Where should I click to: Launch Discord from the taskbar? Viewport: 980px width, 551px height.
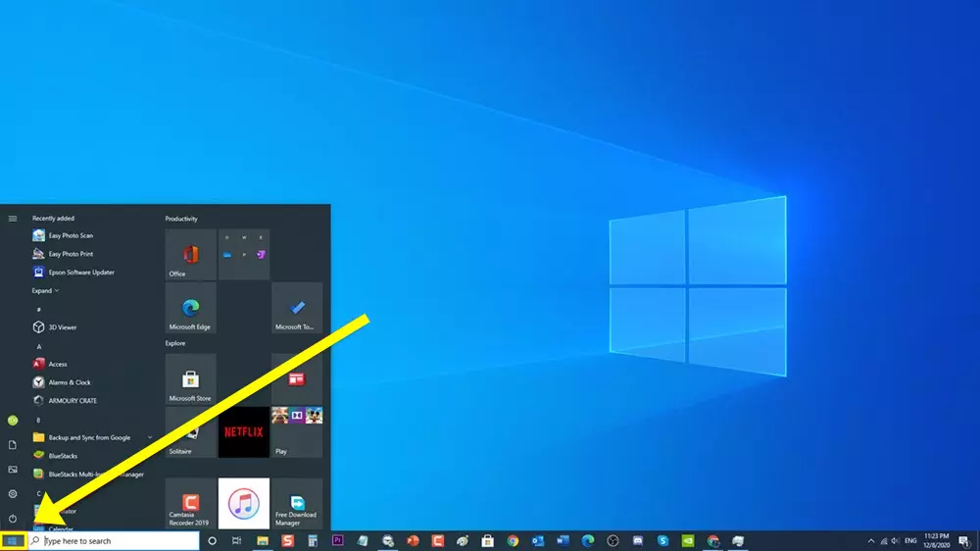point(638,541)
